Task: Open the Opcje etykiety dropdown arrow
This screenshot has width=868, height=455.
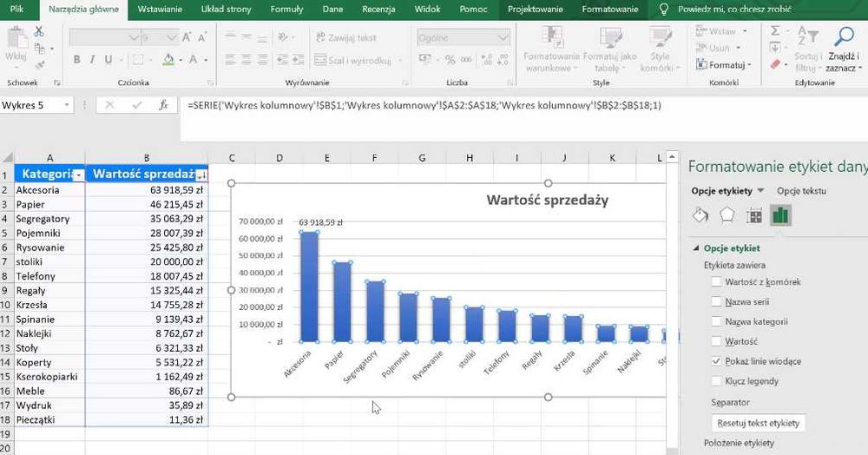Action: pyautogui.click(x=760, y=190)
